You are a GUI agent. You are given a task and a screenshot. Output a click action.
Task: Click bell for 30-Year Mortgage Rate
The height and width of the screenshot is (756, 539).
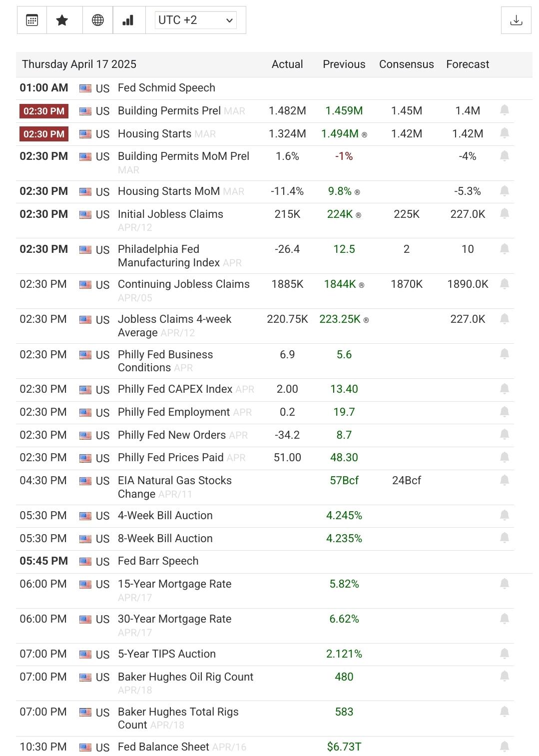pyautogui.click(x=505, y=619)
